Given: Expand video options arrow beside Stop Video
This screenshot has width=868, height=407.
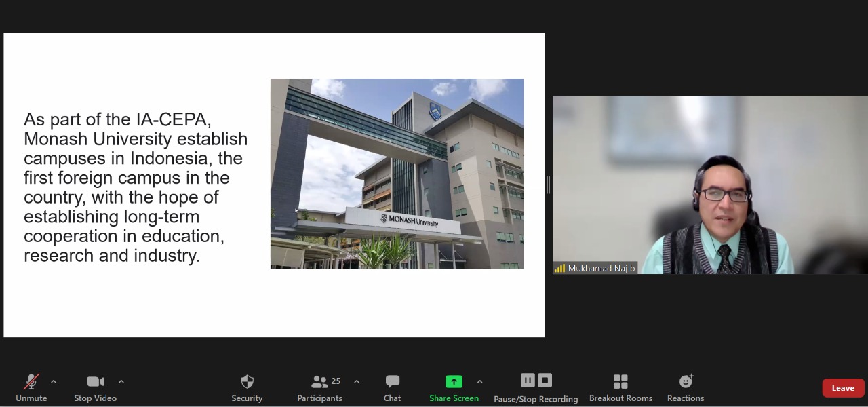Looking at the screenshot, I should point(121,381).
